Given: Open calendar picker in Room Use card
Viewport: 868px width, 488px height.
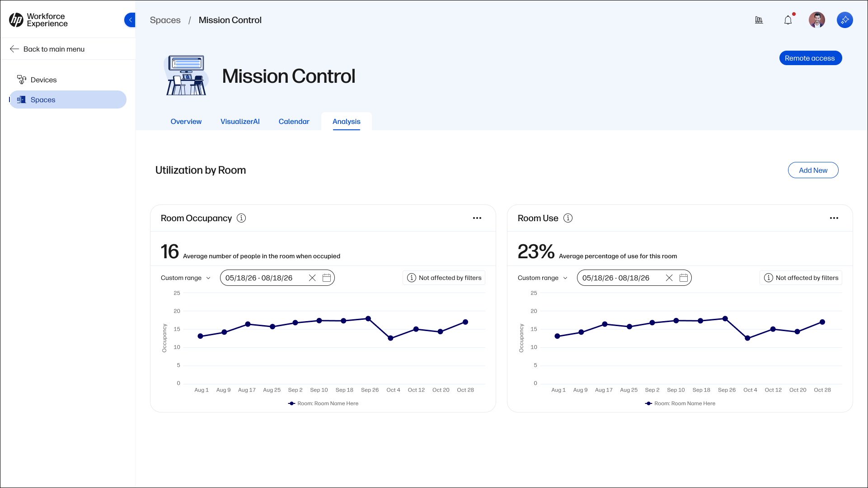Looking at the screenshot, I should pyautogui.click(x=684, y=278).
